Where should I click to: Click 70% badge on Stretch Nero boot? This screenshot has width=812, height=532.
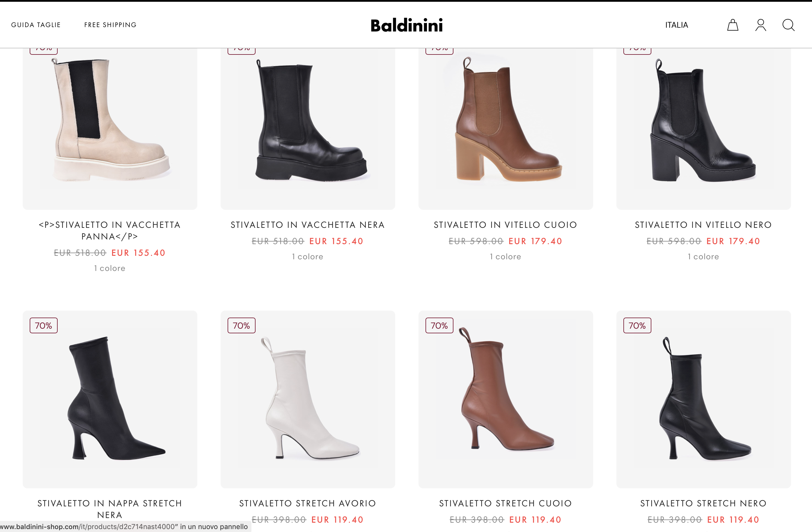(637, 325)
